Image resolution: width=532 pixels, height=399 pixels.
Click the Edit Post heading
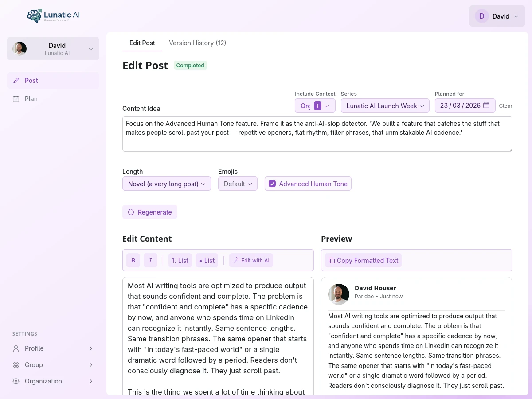[145, 66]
